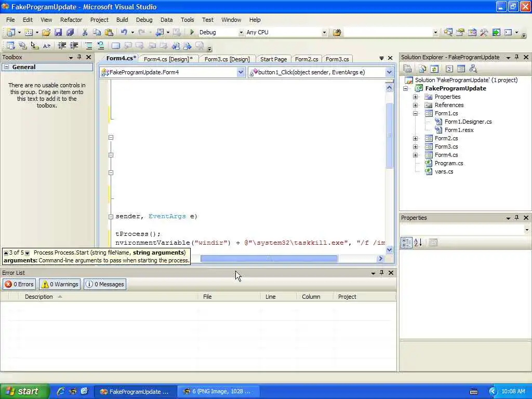This screenshot has height=399, width=532.
Task: Open the Debug configuration dropdown
Action: pyautogui.click(x=241, y=33)
